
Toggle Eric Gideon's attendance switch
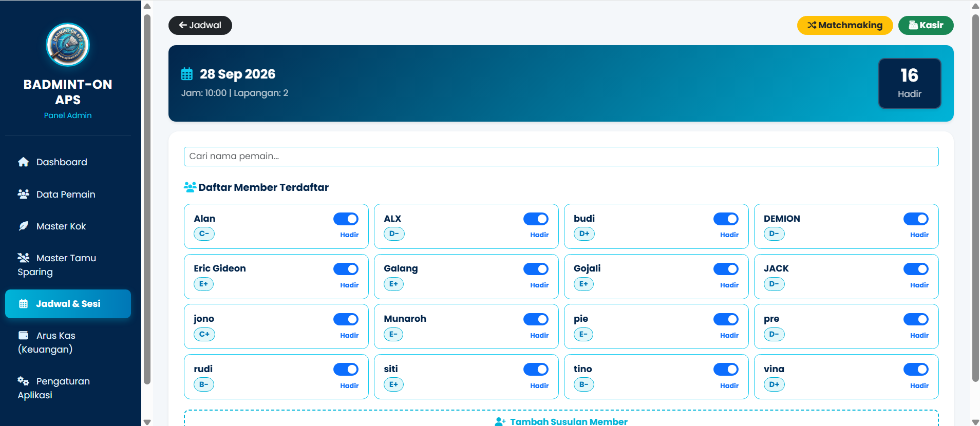point(346,269)
